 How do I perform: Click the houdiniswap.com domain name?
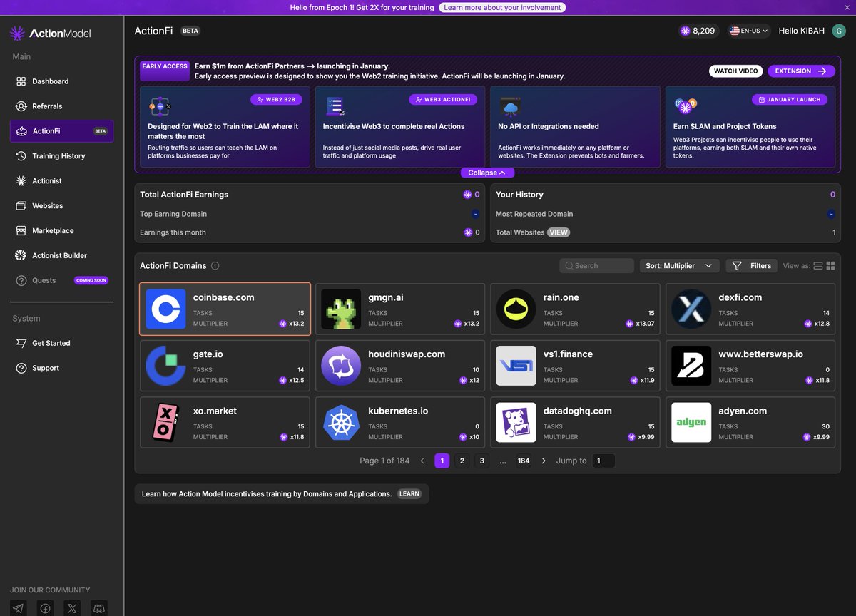[x=407, y=354]
